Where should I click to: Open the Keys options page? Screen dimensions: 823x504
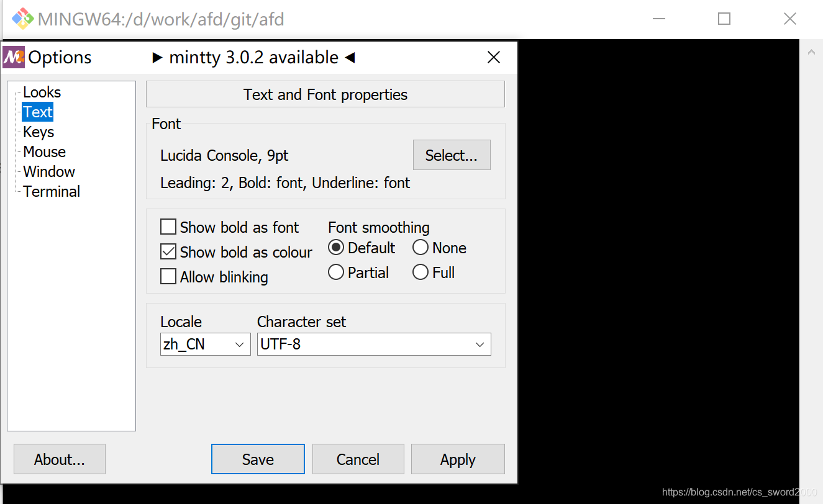pos(39,132)
